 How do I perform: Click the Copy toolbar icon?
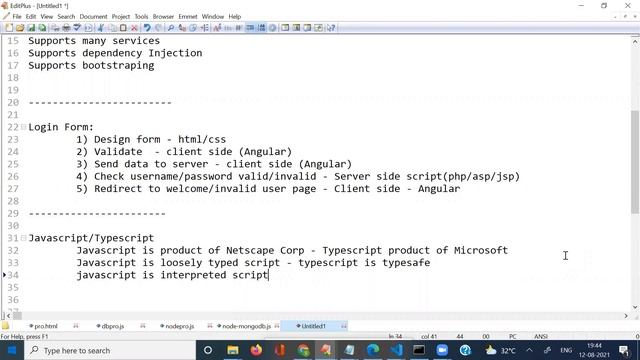pyautogui.click(x=112, y=28)
